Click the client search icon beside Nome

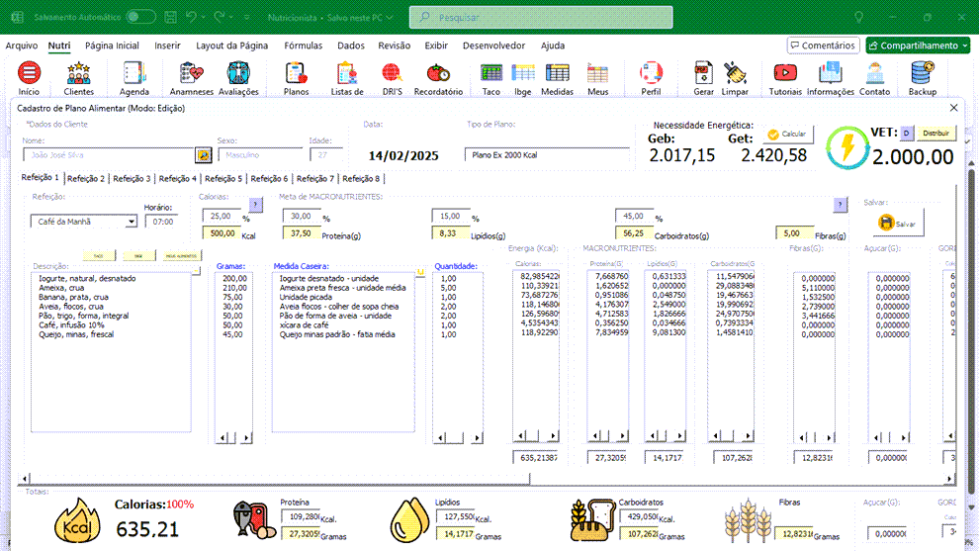[203, 155]
